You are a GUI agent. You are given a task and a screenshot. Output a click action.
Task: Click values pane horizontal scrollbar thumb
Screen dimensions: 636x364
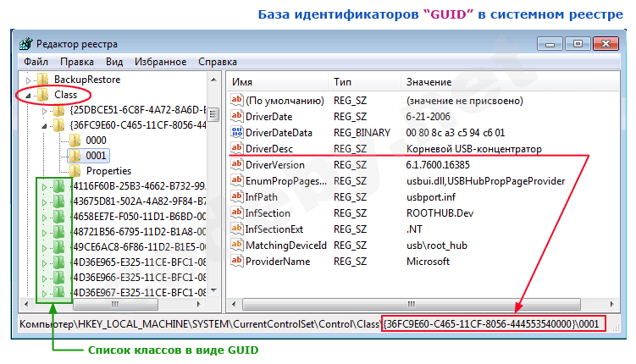tap(412, 304)
